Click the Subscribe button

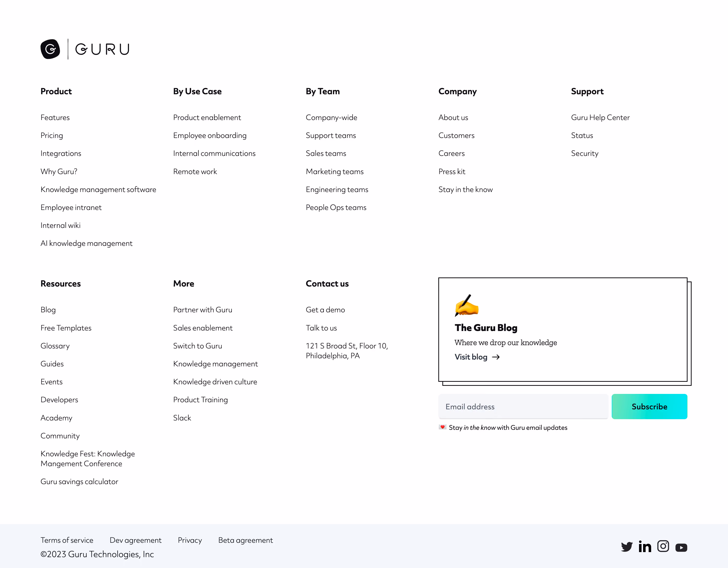tap(649, 407)
